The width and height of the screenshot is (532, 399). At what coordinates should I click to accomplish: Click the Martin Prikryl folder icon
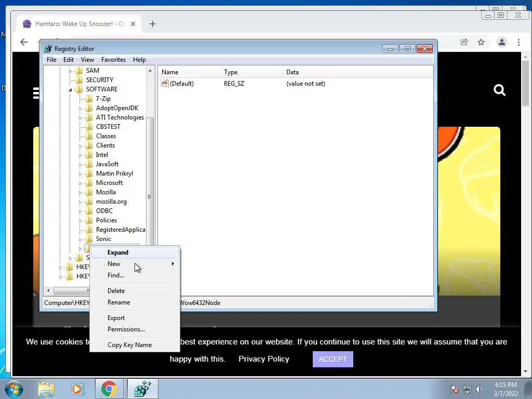tap(89, 174)
